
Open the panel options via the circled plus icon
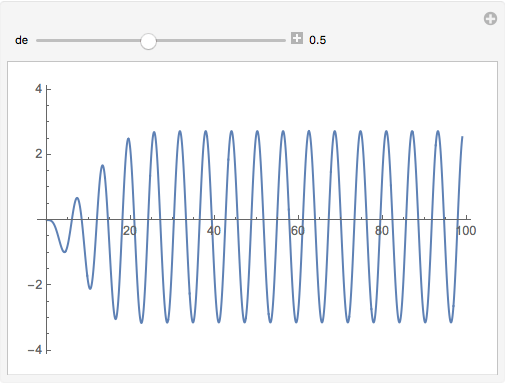490,19
